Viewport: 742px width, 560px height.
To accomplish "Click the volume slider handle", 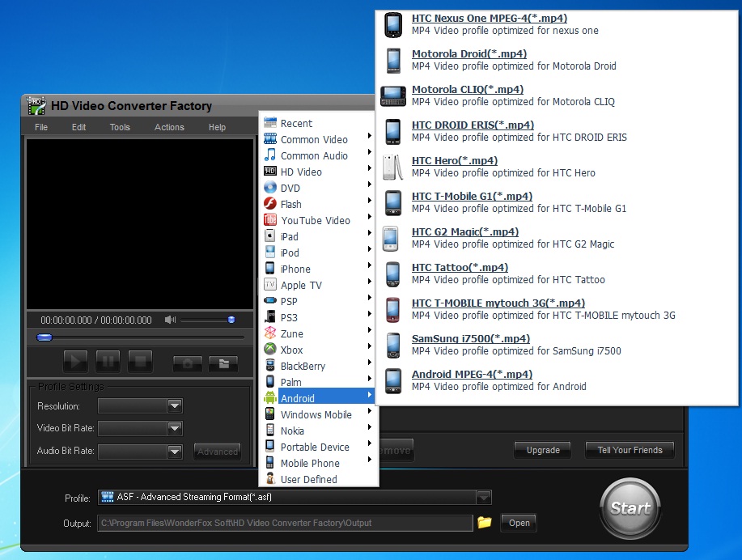I will [231, 320].
